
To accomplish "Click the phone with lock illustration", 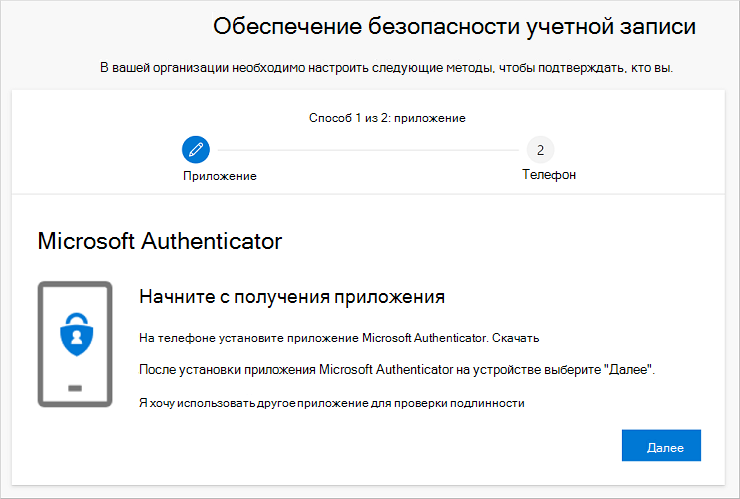I will [75, 344].
